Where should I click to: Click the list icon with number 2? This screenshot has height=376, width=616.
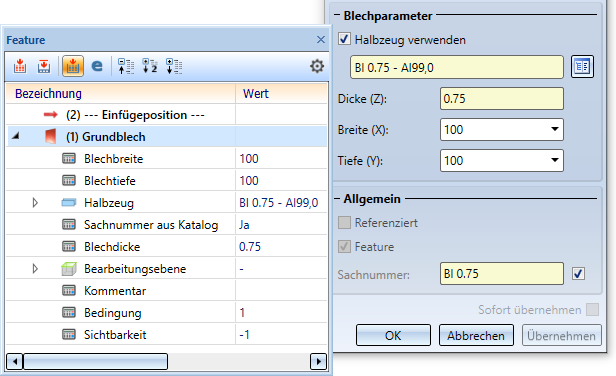click(x=150, y=66)
